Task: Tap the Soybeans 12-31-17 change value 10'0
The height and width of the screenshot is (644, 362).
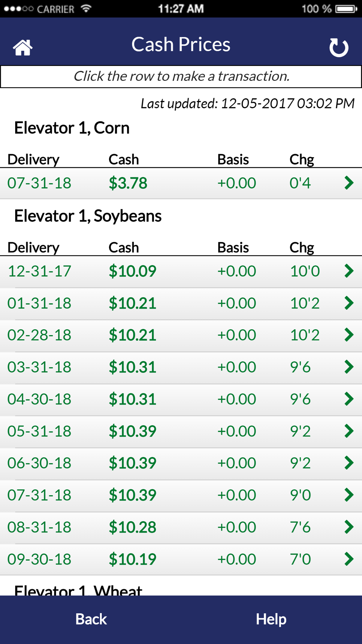Action: (x=305, y=271)
